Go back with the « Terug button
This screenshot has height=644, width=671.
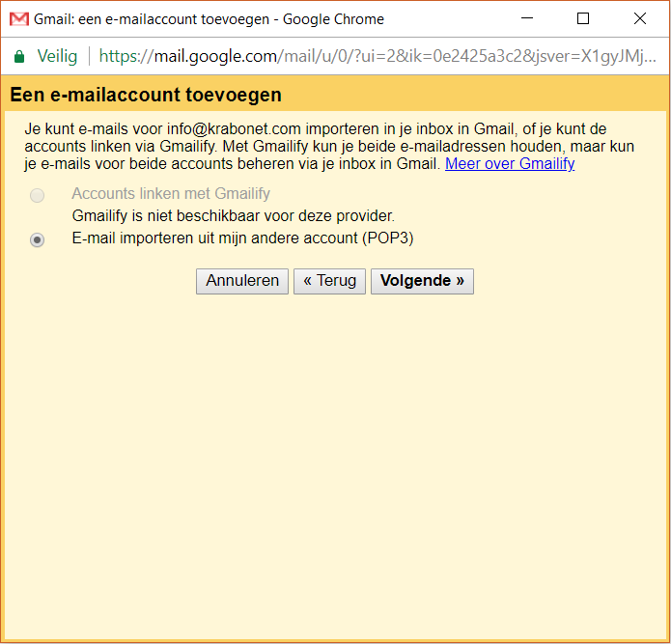tap(329, 281)
